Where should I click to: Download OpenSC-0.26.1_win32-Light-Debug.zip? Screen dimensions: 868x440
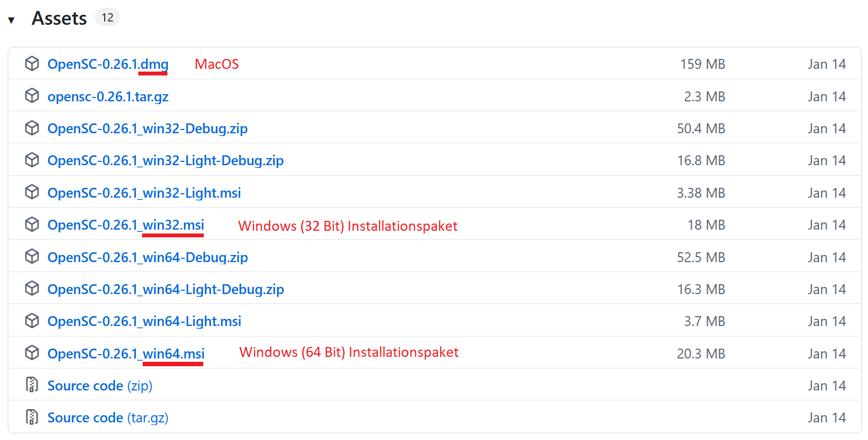(165, 160)
